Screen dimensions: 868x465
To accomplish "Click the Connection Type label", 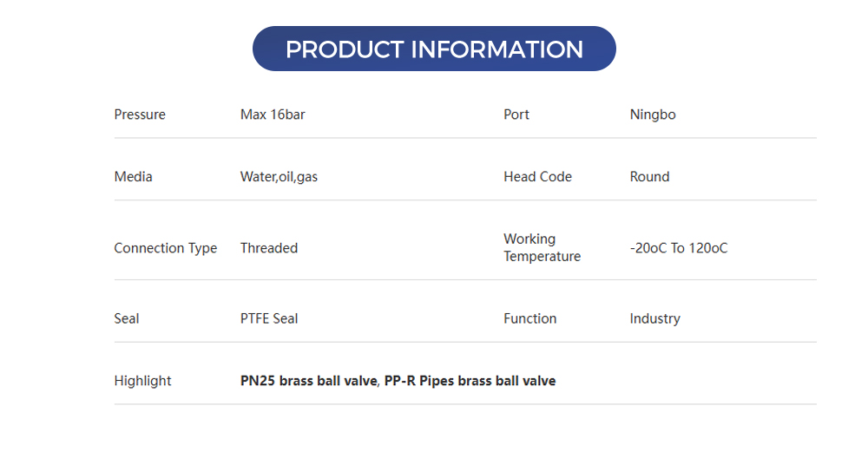I will (x=166, y=248).
